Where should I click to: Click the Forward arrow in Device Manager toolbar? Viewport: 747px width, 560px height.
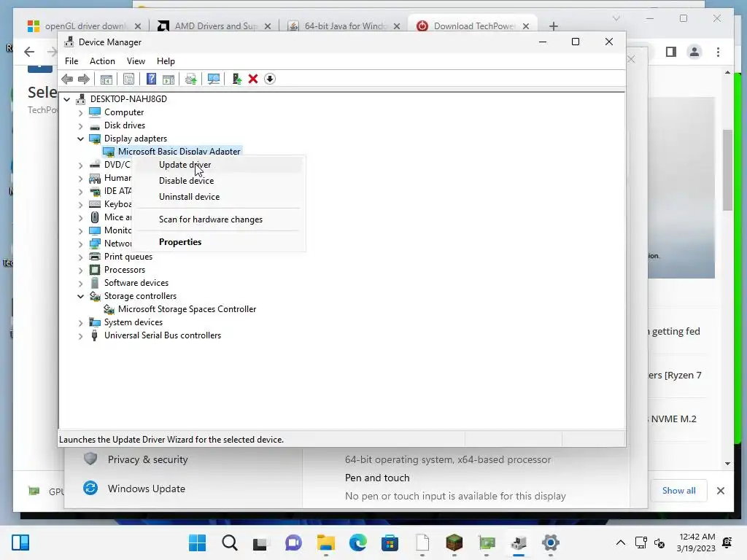coord(84,79)
